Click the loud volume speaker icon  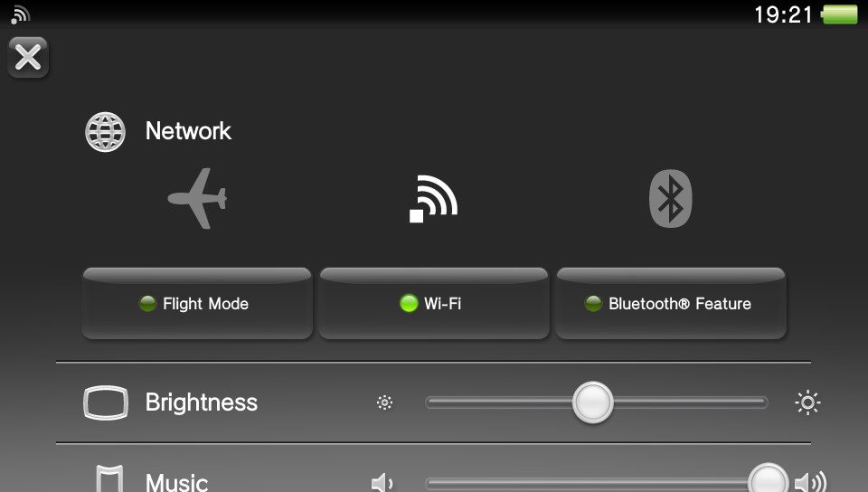810,483
